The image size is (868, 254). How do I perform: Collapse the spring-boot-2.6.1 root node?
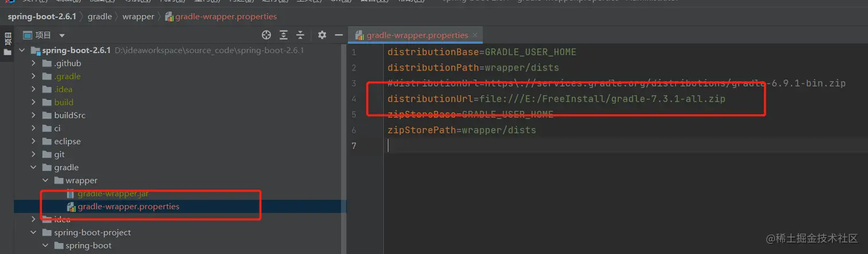coord(22,50)
